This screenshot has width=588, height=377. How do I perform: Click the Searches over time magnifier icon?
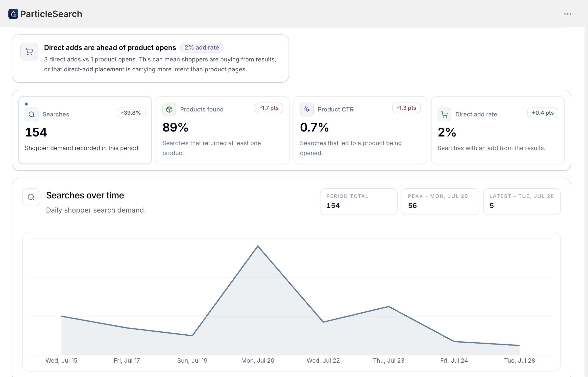(31, 197)
